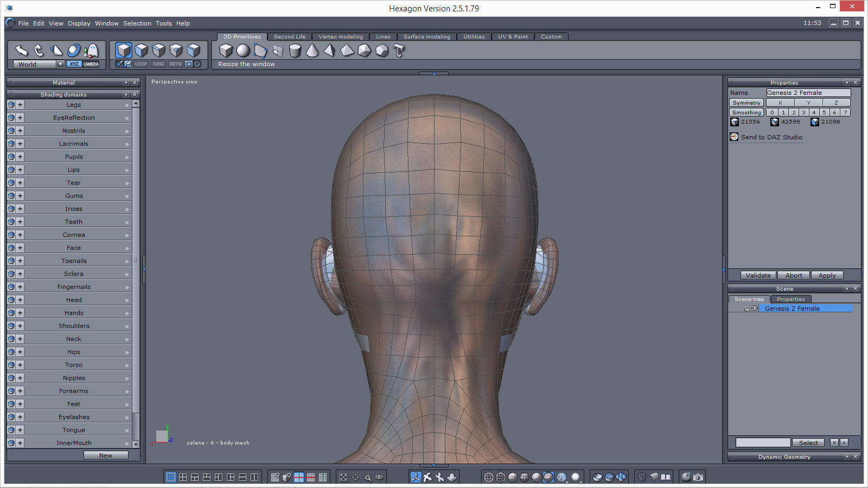868x488 pixels.
Task: Toggle CAMERA axis mode
Action: click(x=91, y=64)
